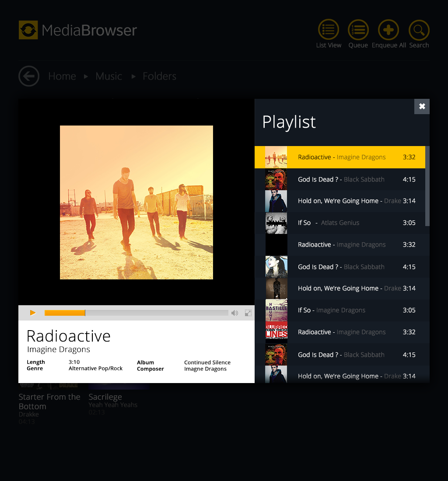Go back using the circular arrow button
This screenshot has height=481, width=448.
[29, 76]
